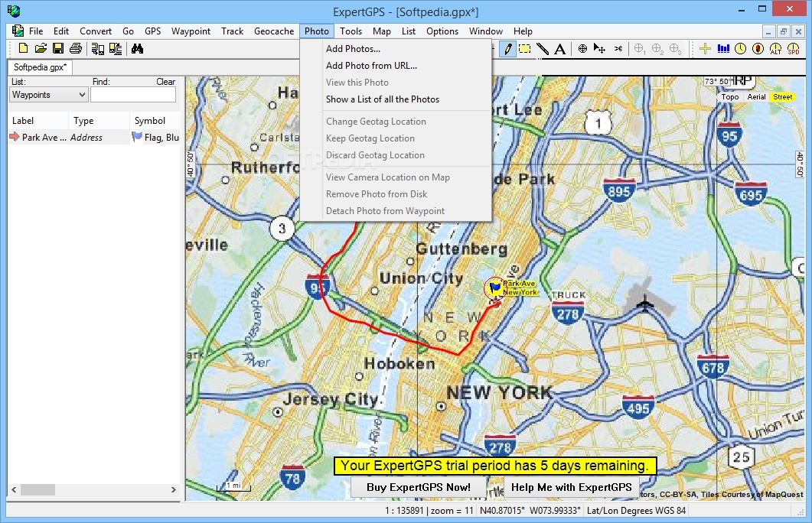Click the binoculars Find icon
Screen dimensions: 812x523
(137, 49)
